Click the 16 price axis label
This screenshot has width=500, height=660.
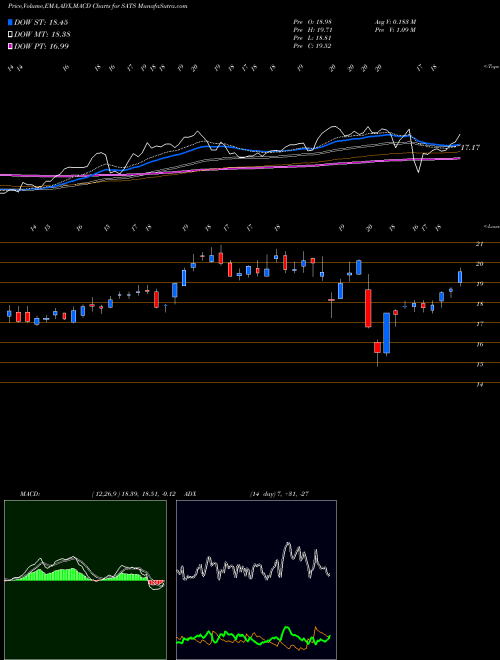(x=479, y=344)
